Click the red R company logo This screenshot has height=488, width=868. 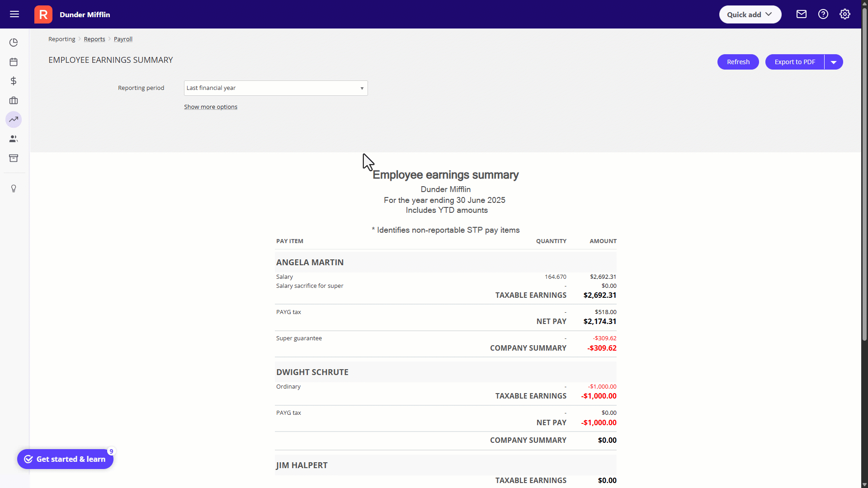(x=43, y=14)
